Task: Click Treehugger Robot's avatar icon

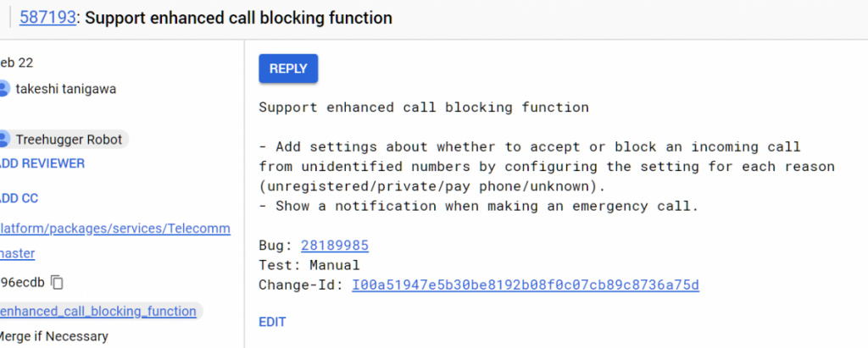Action: [x=4, y=140]
